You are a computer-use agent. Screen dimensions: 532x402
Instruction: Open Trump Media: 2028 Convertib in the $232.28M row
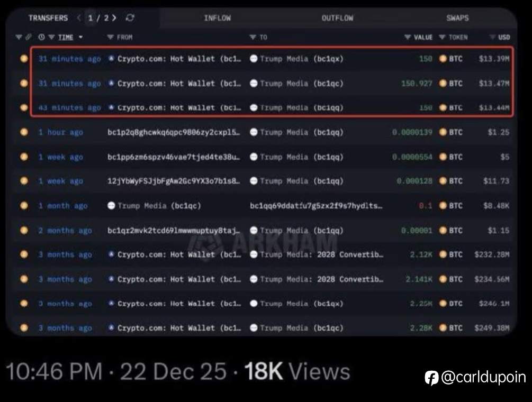pos(322,254)
